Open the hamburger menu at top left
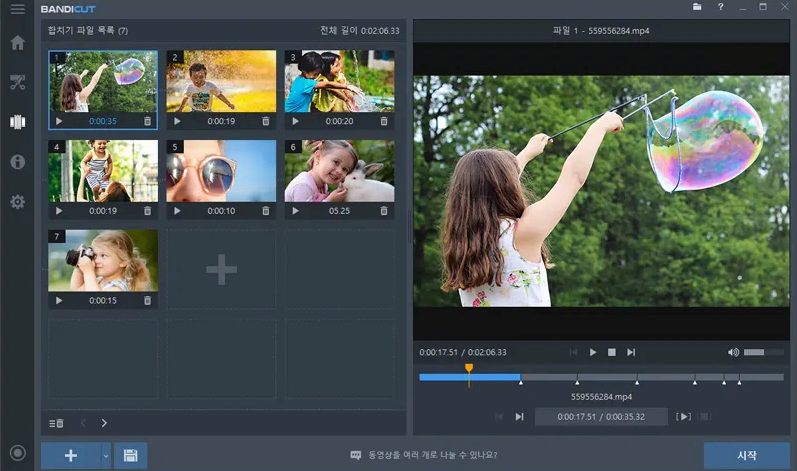The image size is (797, 471). point(17,9)
